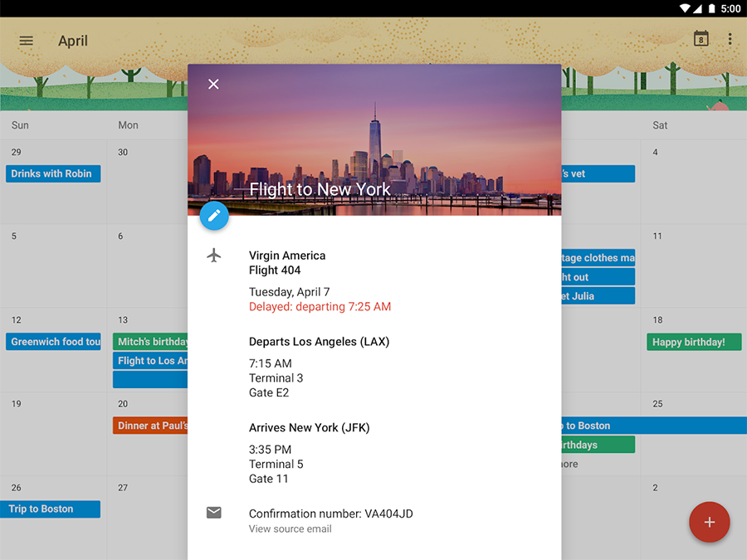Click the cellular signal status icon
The image size is (747, 560).
[x=697, y=8]
